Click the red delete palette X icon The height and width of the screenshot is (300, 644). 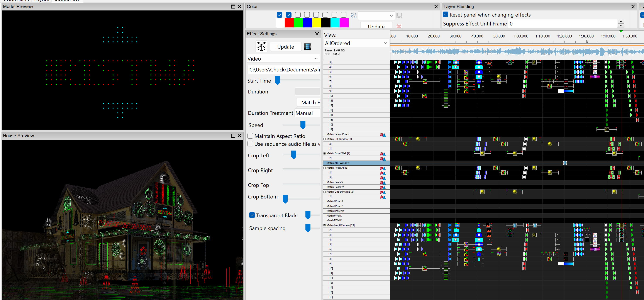click(399, 26)
